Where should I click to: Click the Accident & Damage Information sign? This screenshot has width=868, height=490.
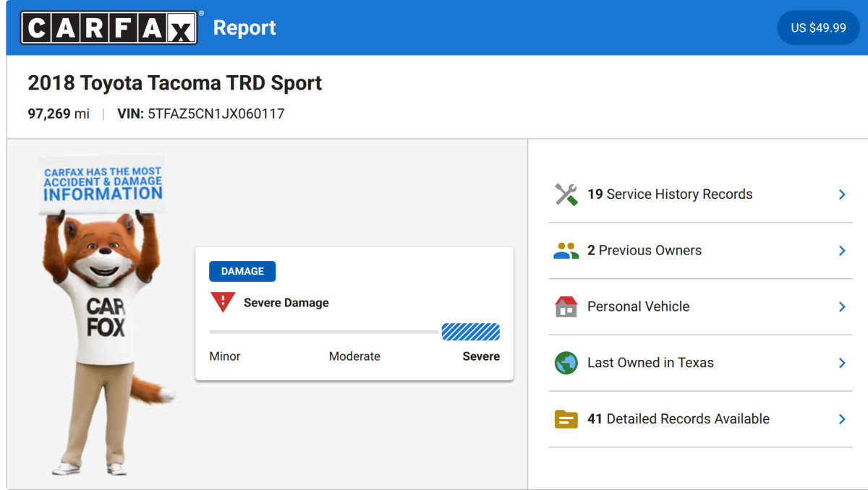click(102, 184)
